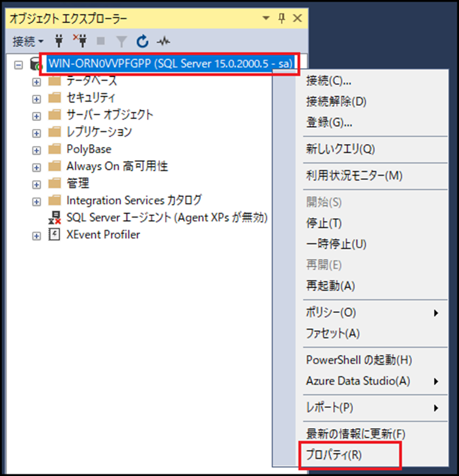Image resolution: width=459 pixels, height=476 pixels.
Task: Click the grey Stop square icon
Action: click(x=100, y=41)
